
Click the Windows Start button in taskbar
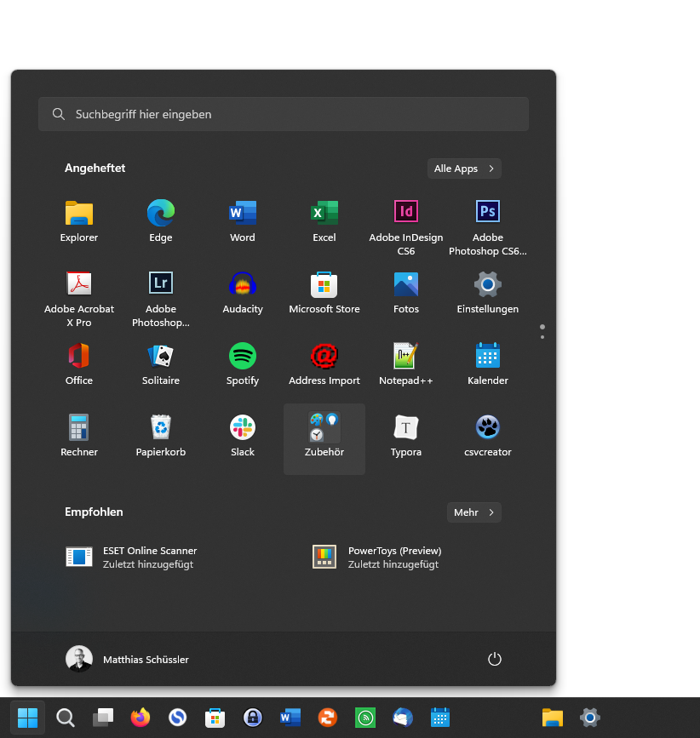tap(27, 718)
